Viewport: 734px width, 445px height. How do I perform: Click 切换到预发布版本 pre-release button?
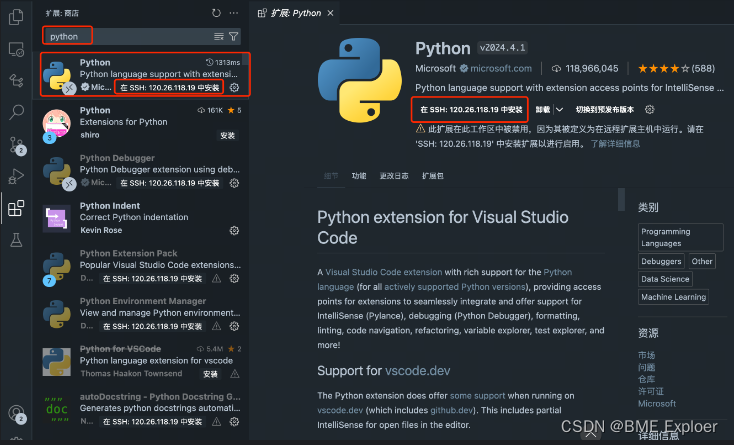pos(605,109)
